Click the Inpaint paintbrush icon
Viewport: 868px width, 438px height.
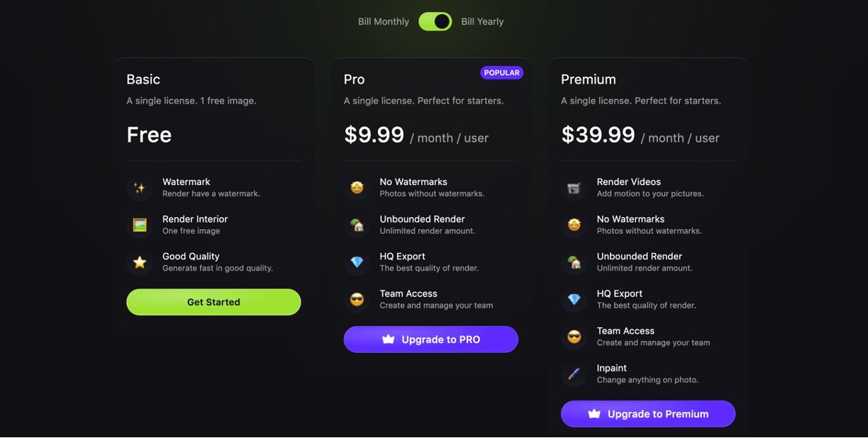click(574, 374)
